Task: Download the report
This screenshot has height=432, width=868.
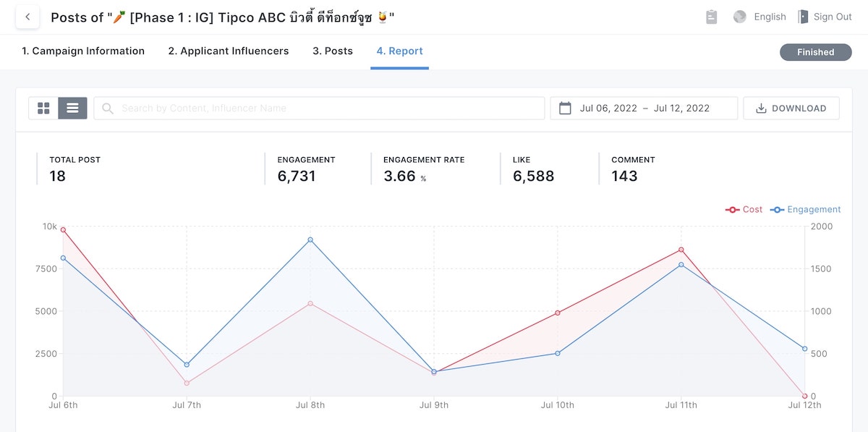Action: coord(791,109)
